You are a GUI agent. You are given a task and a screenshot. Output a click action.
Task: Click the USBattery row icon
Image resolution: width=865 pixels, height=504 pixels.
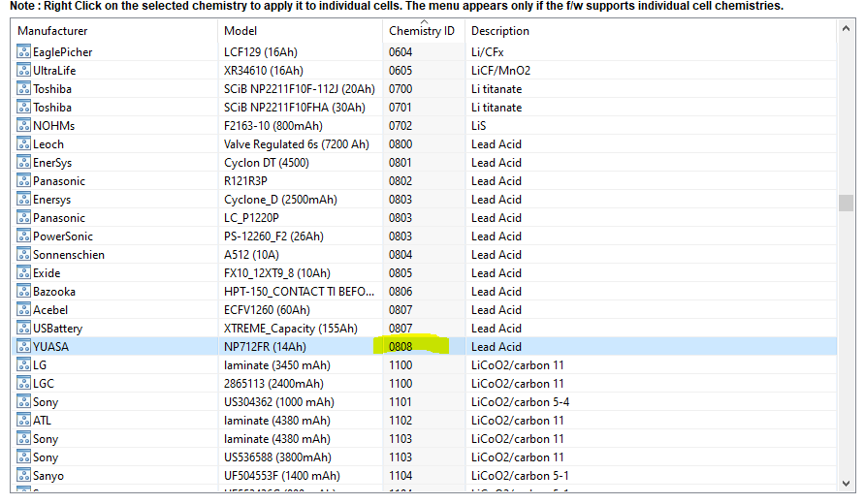pos(23,329)
